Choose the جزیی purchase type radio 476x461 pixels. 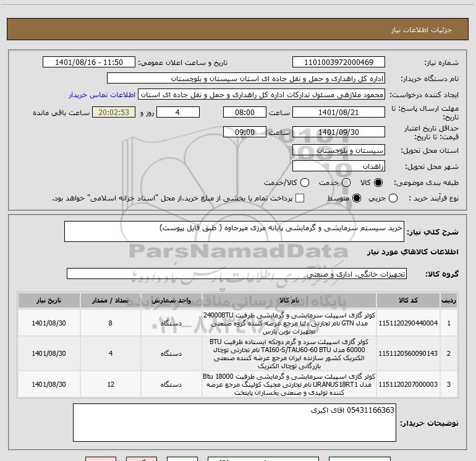[x=393, y=198]
